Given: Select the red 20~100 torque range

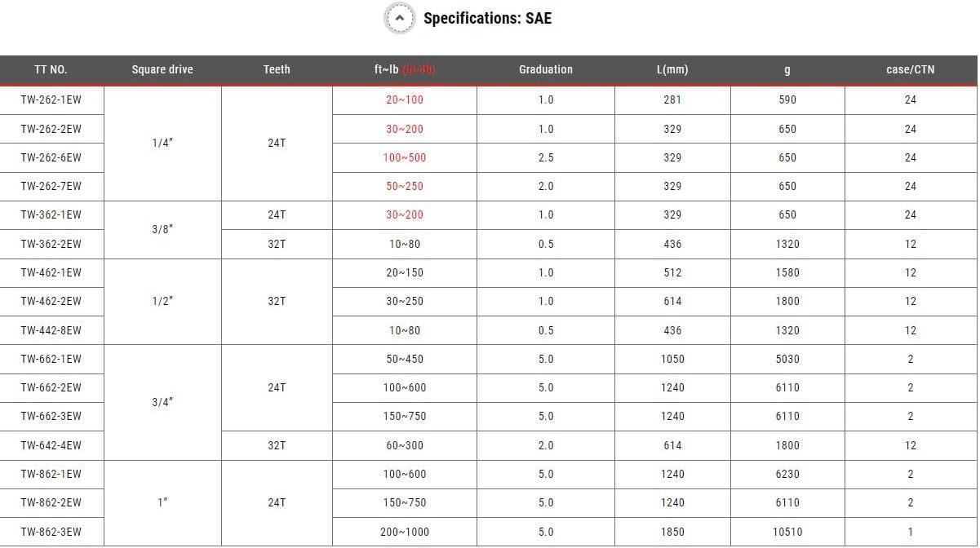Looking at the screenshot, I should click(405, 100).
